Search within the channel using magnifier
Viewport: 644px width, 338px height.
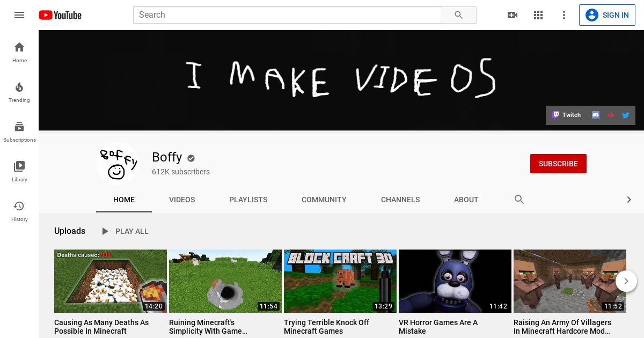tap(519, 200)
